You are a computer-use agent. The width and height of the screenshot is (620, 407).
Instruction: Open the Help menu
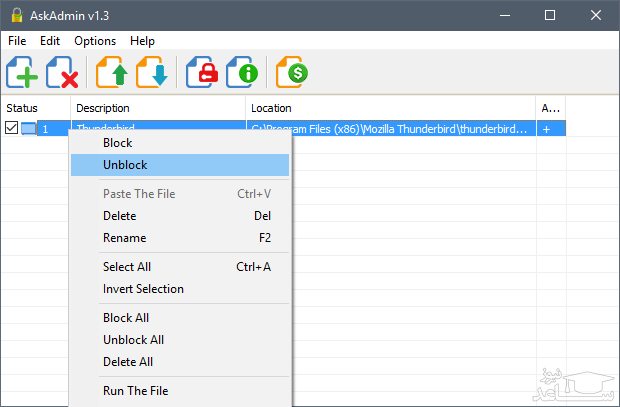click(x=142, y=41)
